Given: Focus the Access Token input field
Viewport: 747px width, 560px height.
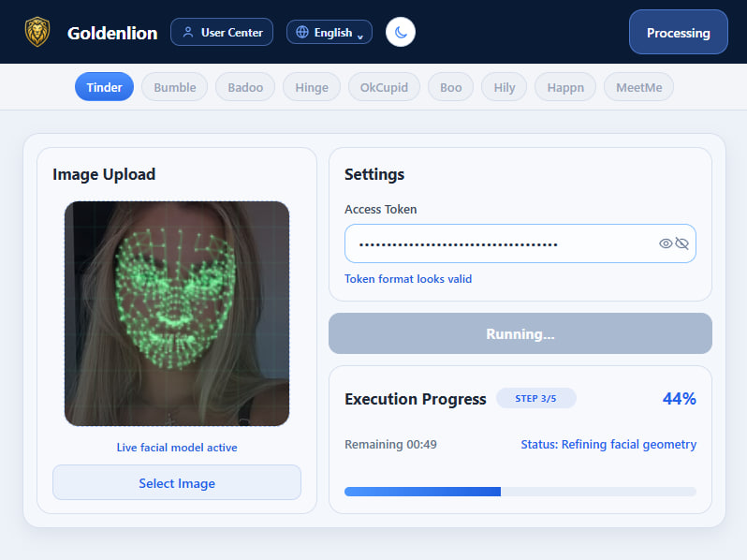Looking at the screenshot, I should pyautogui.click(x=520, y=243).
